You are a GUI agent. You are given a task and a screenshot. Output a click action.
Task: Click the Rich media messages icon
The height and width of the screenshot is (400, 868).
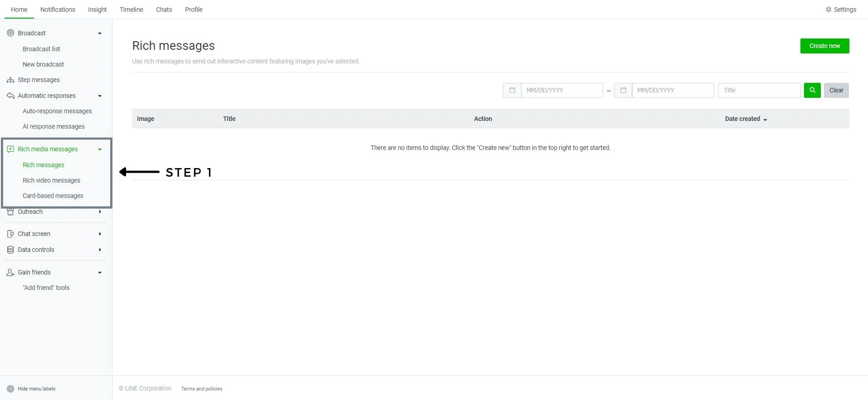[x=10, y=149]
